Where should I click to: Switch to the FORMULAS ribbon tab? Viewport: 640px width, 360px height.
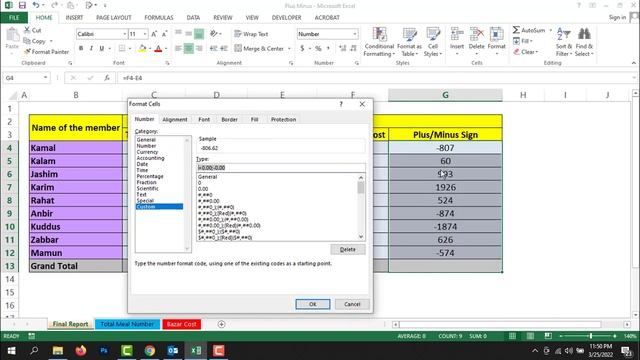coord(159,18)
